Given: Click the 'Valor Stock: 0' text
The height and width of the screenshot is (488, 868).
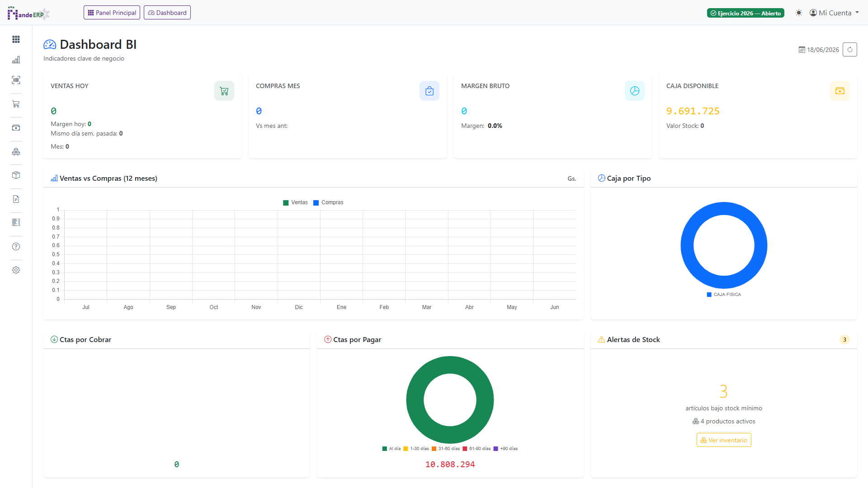Looking at the screenshot, I should (x=685, y=126).
